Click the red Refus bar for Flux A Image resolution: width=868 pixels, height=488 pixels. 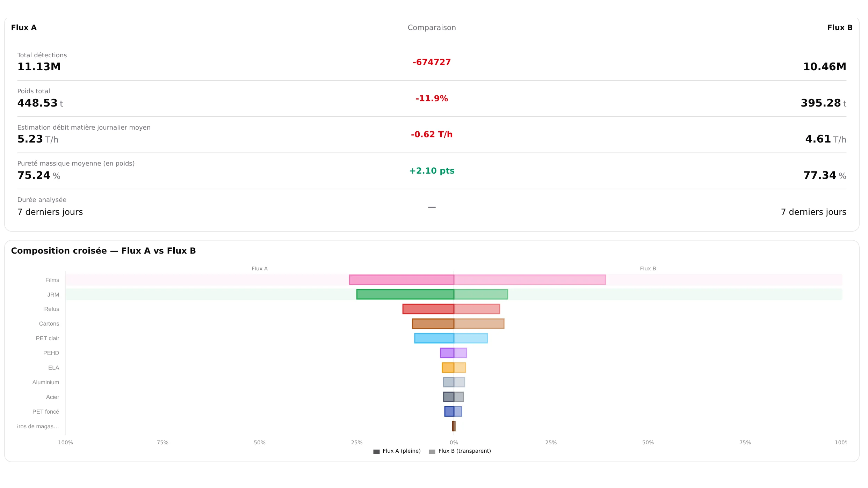tap(428, 309)
